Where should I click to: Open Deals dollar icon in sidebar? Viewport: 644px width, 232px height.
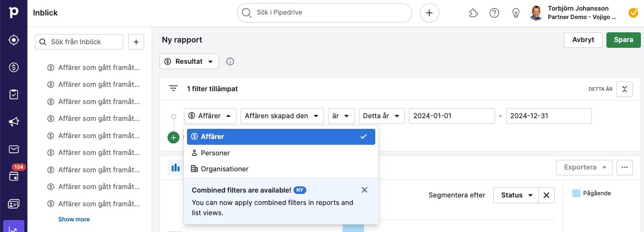coord(14,67)
